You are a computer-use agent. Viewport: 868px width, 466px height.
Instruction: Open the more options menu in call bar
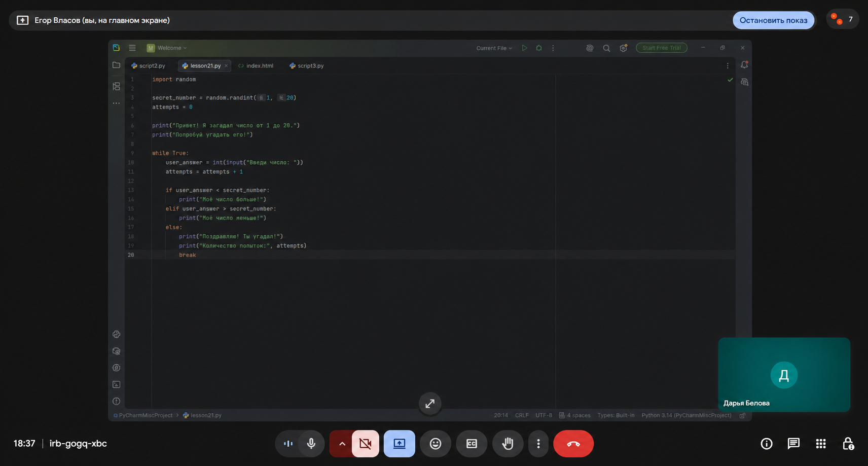click(538, 444)
